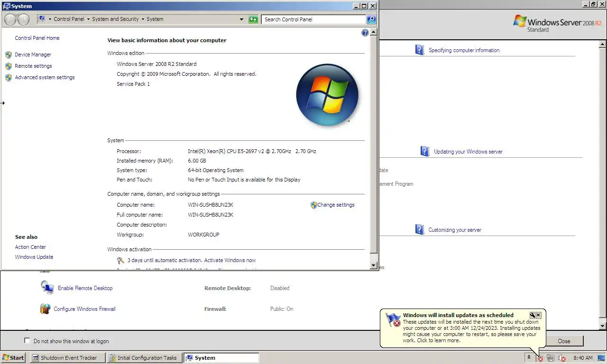Check Do not show this window at logon
Viewport: 607px width, 364px height.
(x=27, y=341)
